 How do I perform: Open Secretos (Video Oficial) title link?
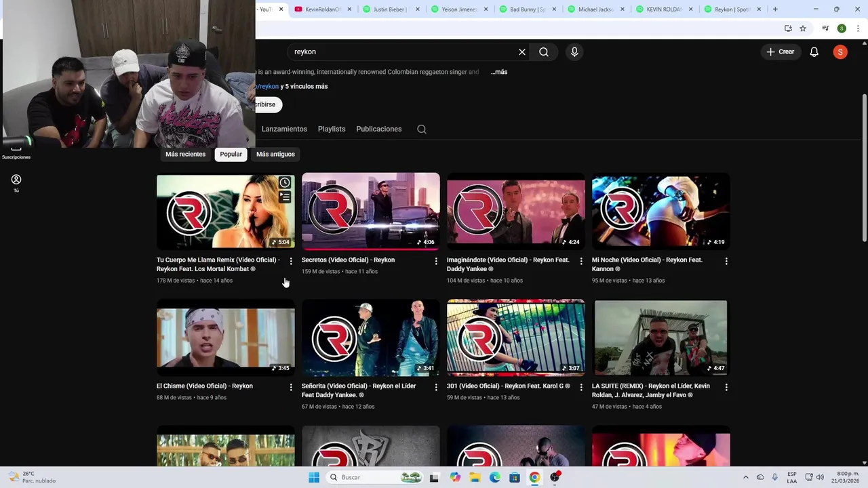[348, 260]
